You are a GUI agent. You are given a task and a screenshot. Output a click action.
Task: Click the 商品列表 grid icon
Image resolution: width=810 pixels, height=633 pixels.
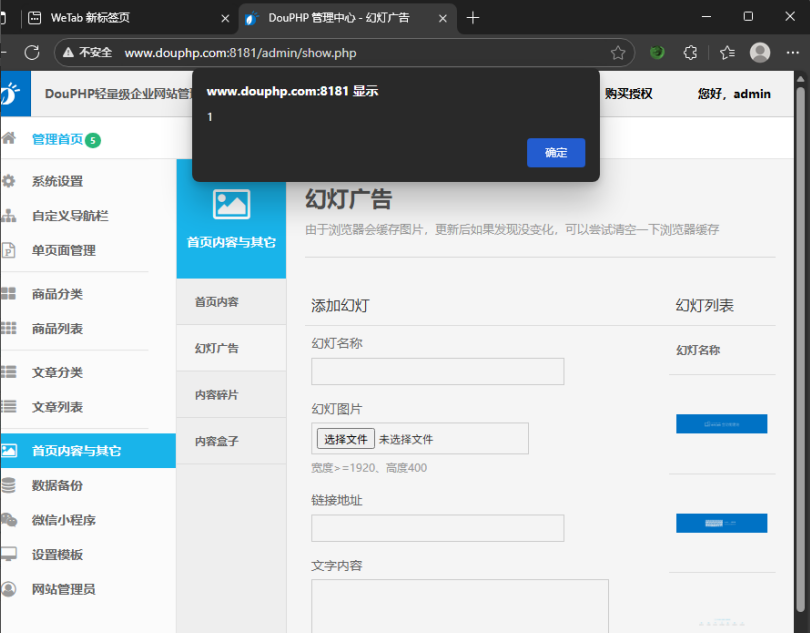tap(11, 327)
